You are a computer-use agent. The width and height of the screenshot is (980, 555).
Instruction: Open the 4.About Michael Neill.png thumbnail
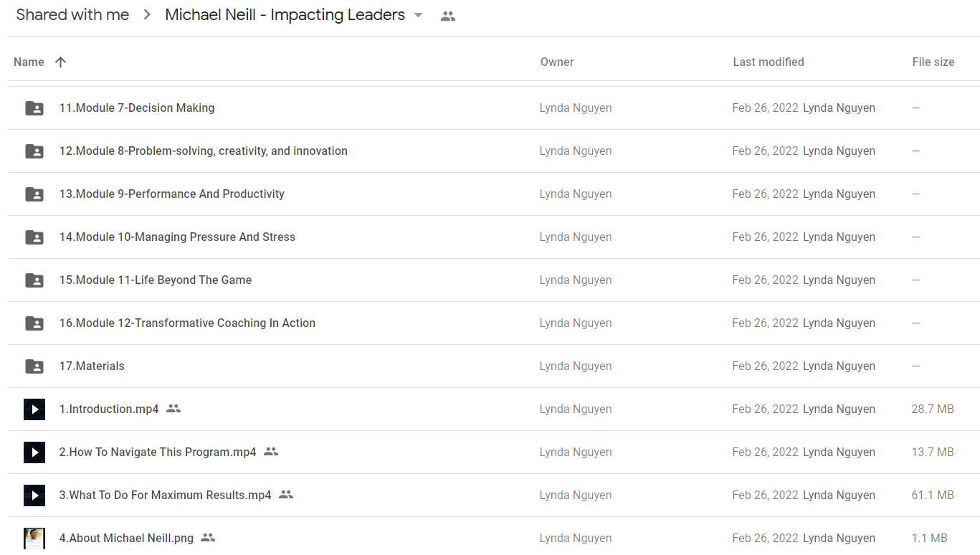click(34, 539)
